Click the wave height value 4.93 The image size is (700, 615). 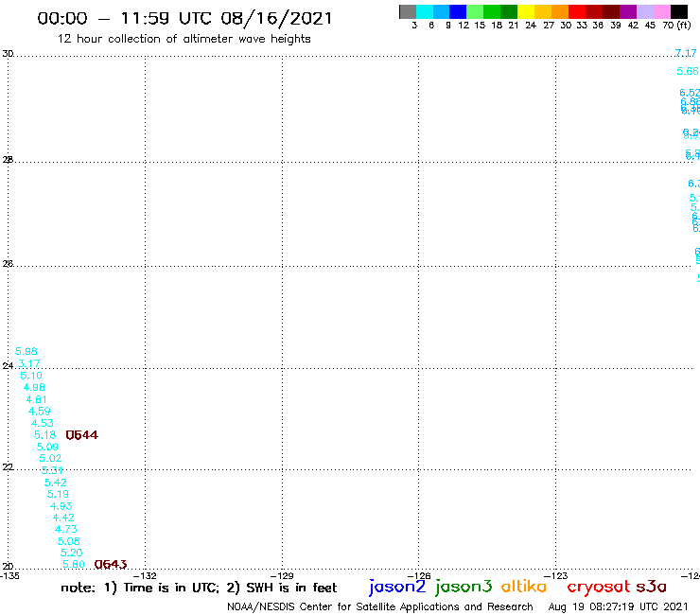pyautogui.click(x=61, y=506)
